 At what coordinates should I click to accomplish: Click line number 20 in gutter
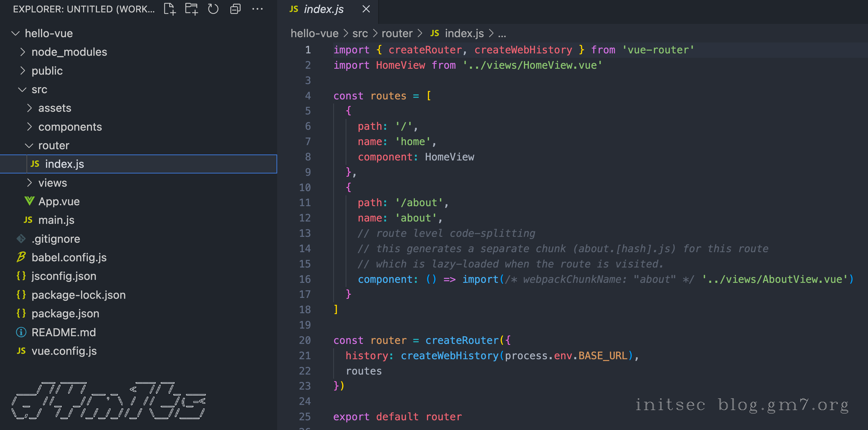tap(305, 340)
